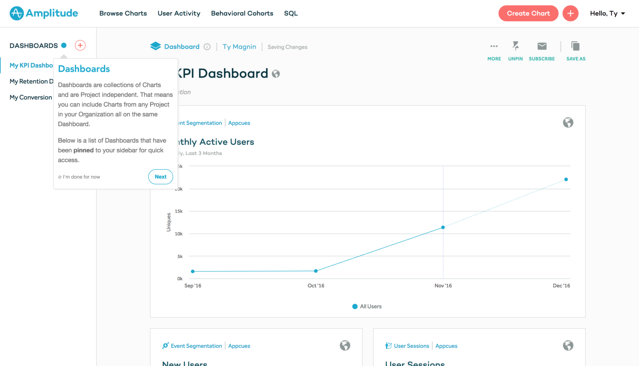Select My KPI Dashboard in sidebar
Image resolution: width=639 pixels, height=366 pixels.
31,65
